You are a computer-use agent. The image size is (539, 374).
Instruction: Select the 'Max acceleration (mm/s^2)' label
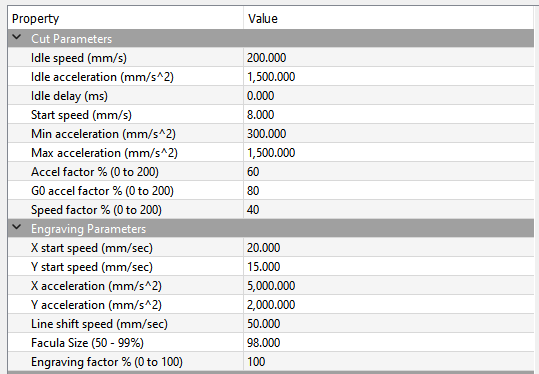[x=104, y=153]
